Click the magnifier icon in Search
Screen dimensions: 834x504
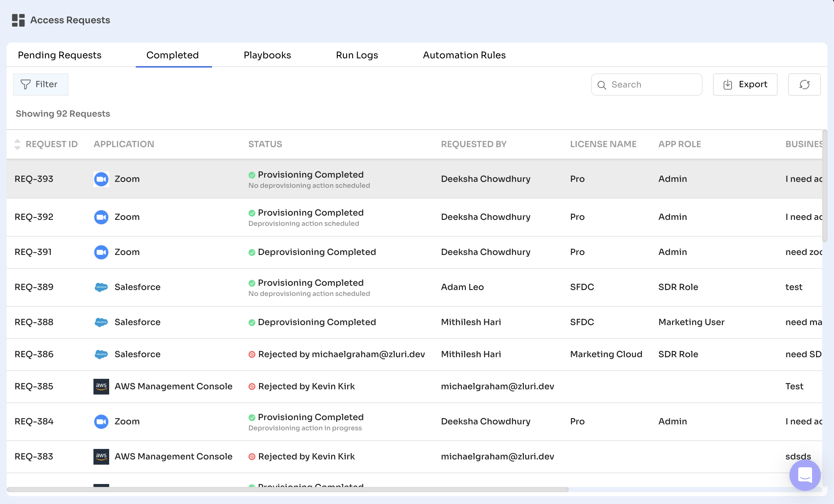pyautogui.click(x=602, y=85)
